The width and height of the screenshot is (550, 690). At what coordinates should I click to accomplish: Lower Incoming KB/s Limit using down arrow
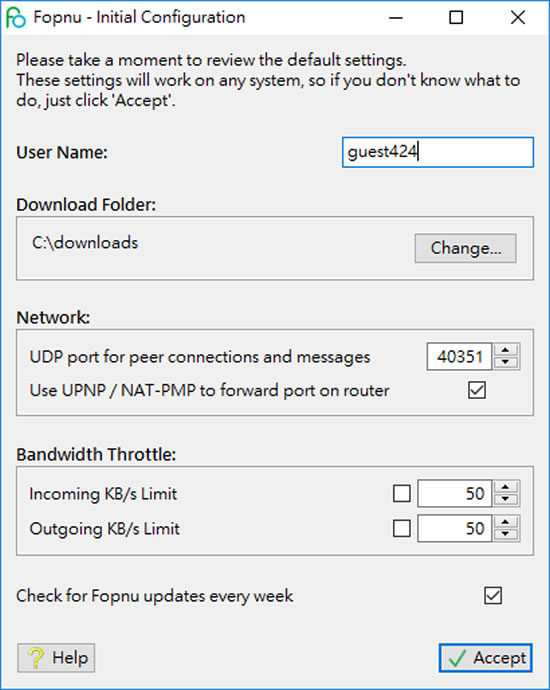coord(506,499)
